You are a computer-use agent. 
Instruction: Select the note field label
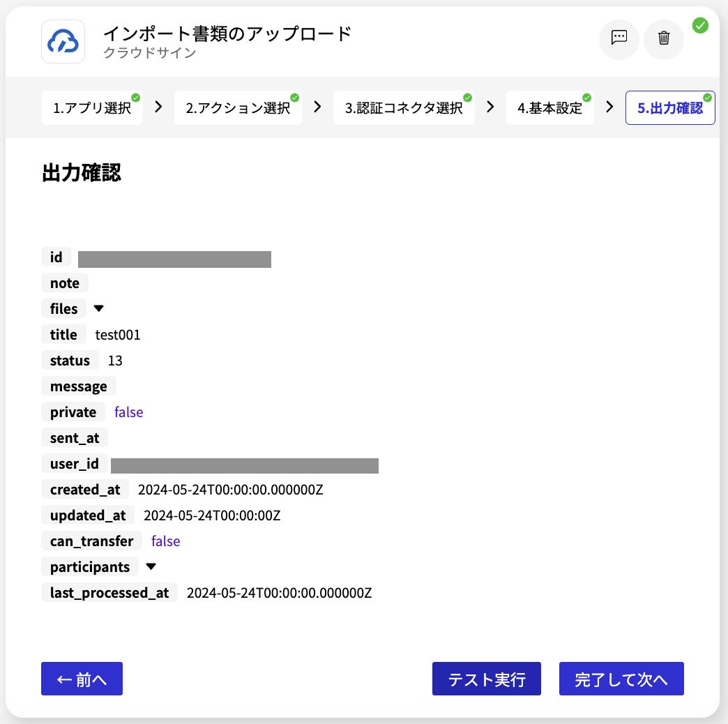click(65, 282)
